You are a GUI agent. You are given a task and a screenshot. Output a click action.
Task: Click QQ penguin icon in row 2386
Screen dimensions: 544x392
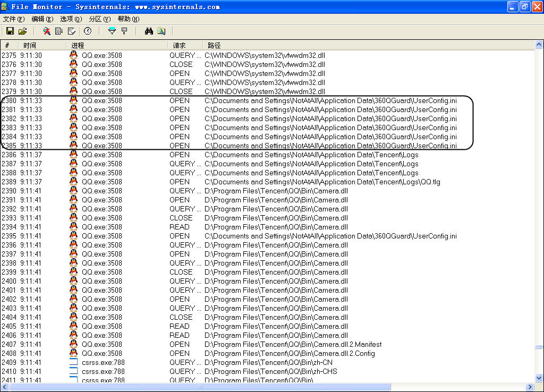(x=73, y=155)
